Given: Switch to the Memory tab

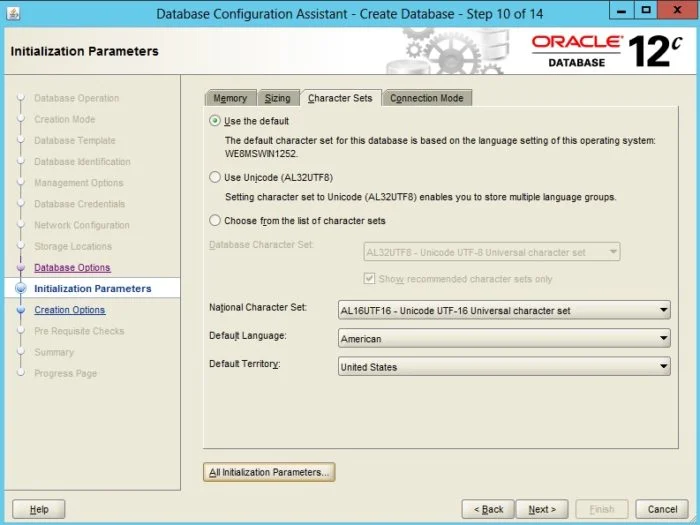Looking at the screenshot, I should [230, 98].
